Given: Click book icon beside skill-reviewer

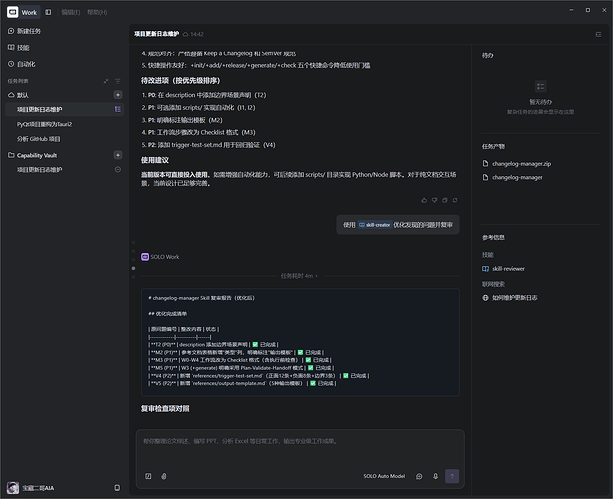Looking at the screenshot, I should pyautogui.click(x=485, y=269).
